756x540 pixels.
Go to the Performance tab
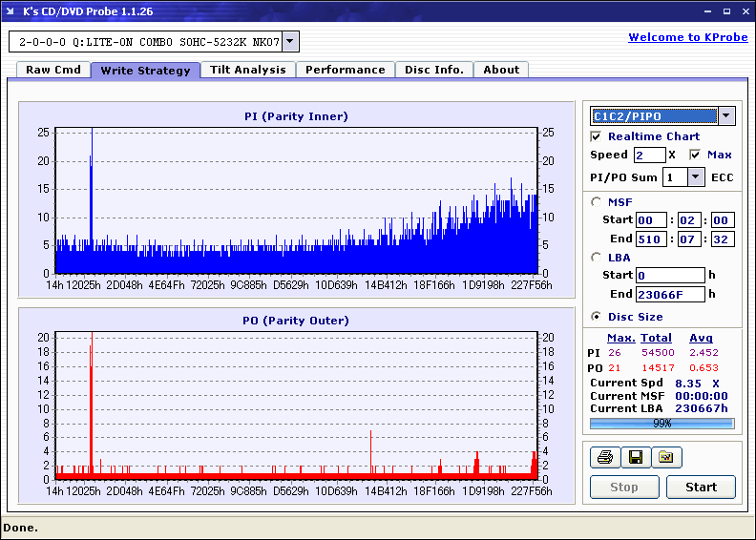(x=346, y=70)
